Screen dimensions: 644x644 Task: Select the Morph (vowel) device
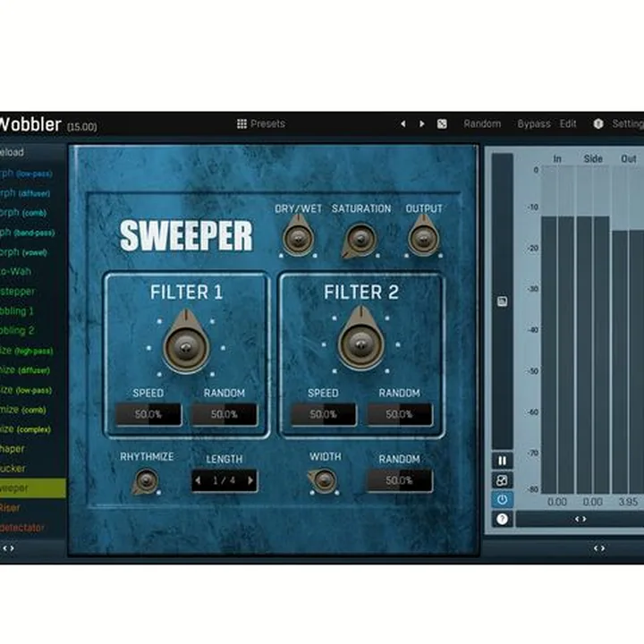pyautogui.click(x=33, y=251)
